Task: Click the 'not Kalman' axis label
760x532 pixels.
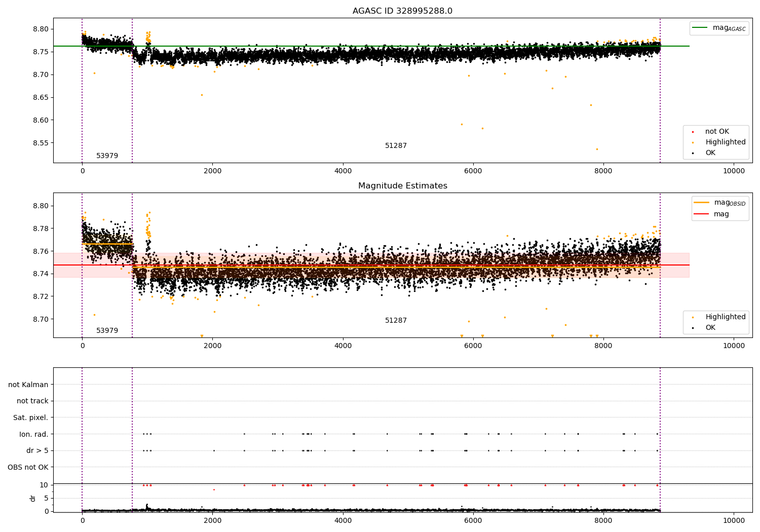Action: click(x=28, y=385)
